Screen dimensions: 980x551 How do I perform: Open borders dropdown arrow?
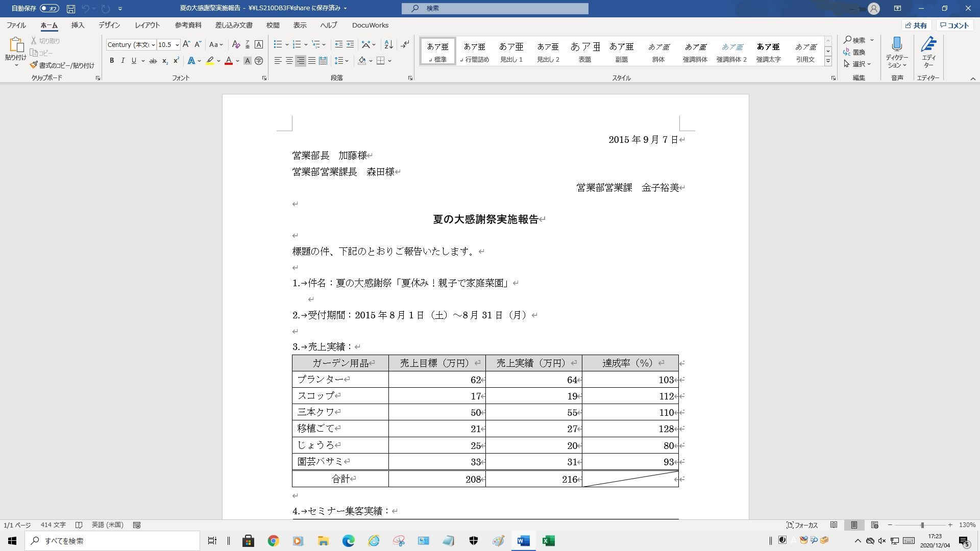point(389,61)
